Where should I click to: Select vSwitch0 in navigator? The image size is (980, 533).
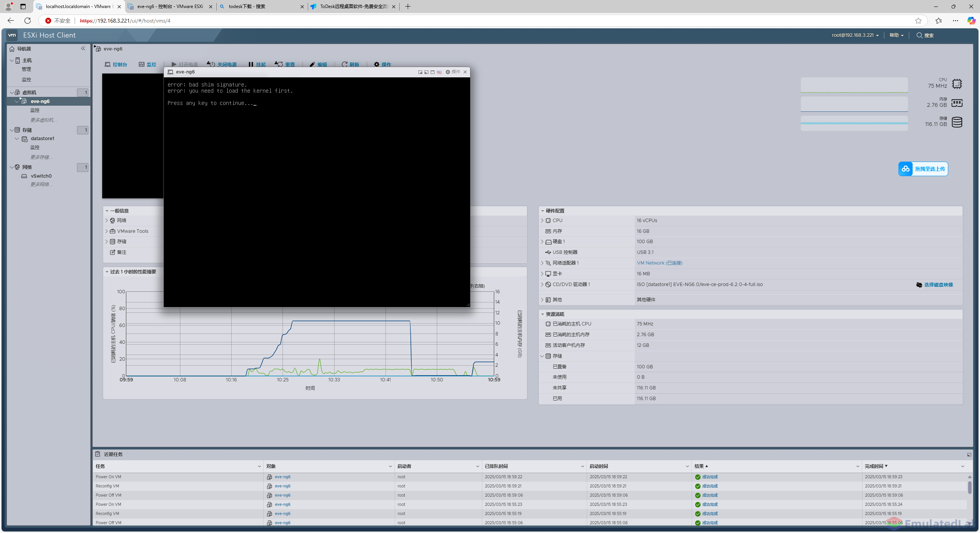pos(41,176)
